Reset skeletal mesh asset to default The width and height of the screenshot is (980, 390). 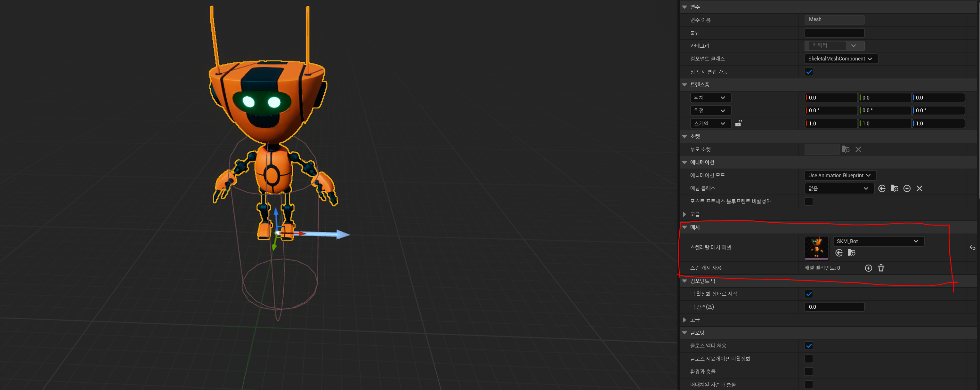coord(972,248)
